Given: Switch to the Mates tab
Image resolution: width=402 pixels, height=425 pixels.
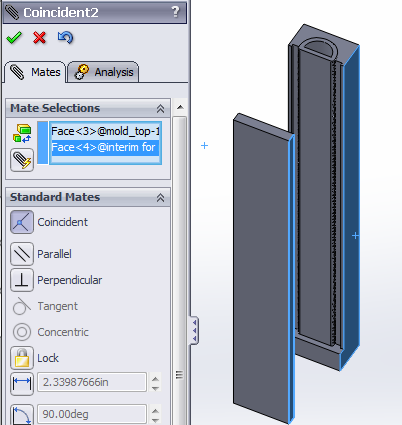Looking at the screenshot, I should [35, 72].
